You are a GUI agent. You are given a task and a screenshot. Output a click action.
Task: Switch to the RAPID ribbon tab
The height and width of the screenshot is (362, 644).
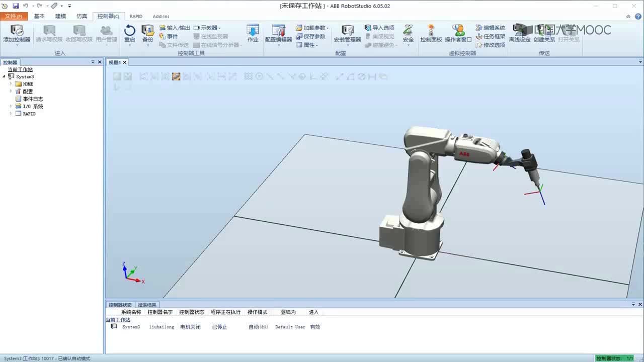tap(136, 16)
